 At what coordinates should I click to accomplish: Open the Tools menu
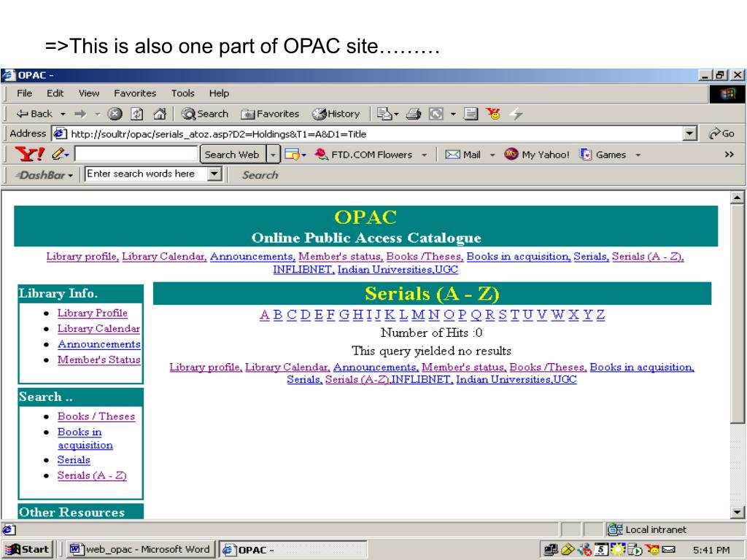pos(183,93)
